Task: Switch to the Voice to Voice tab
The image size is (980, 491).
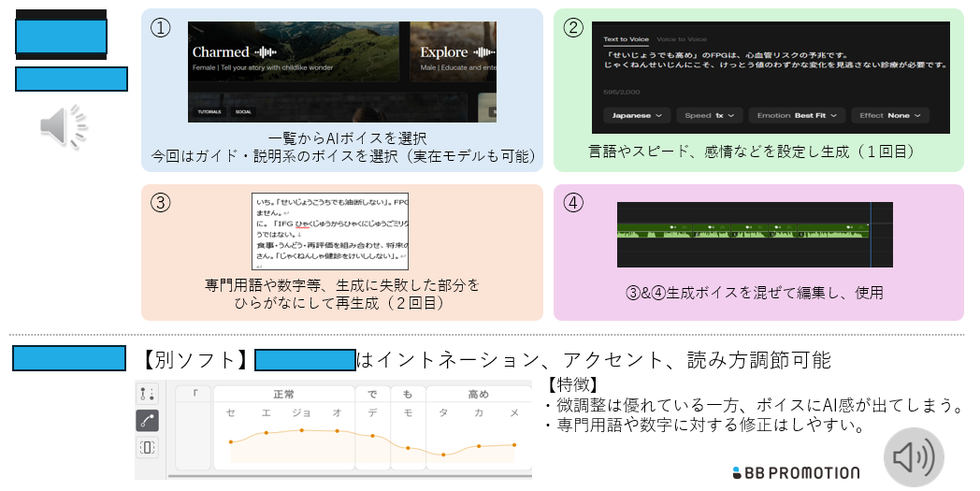Action: 682,39
